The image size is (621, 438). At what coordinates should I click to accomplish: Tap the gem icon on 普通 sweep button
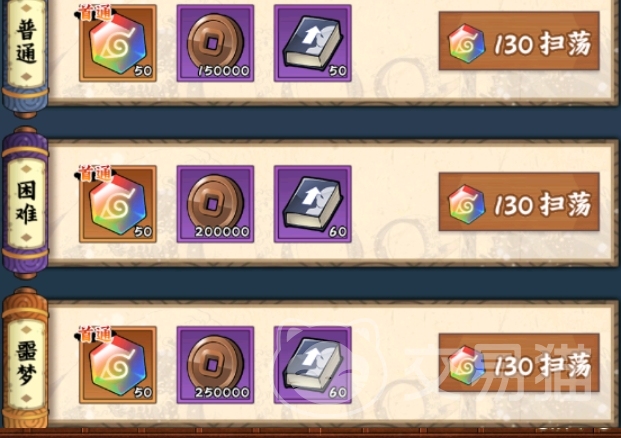(467, 43)
